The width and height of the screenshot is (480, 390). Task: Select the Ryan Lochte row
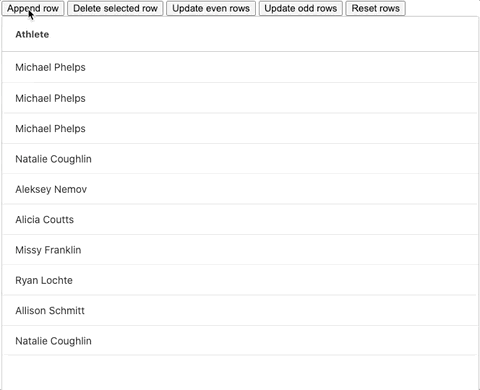pos(240,280)
